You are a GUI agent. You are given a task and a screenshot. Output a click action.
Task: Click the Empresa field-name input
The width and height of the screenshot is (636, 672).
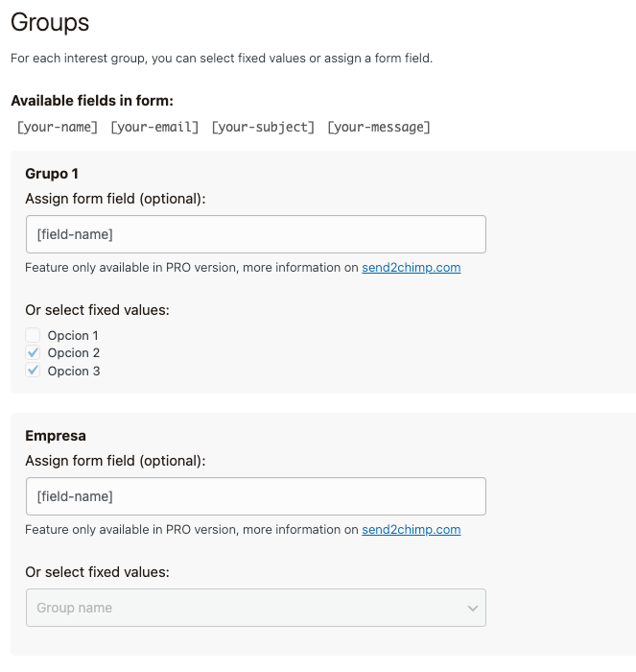point(255,496)
